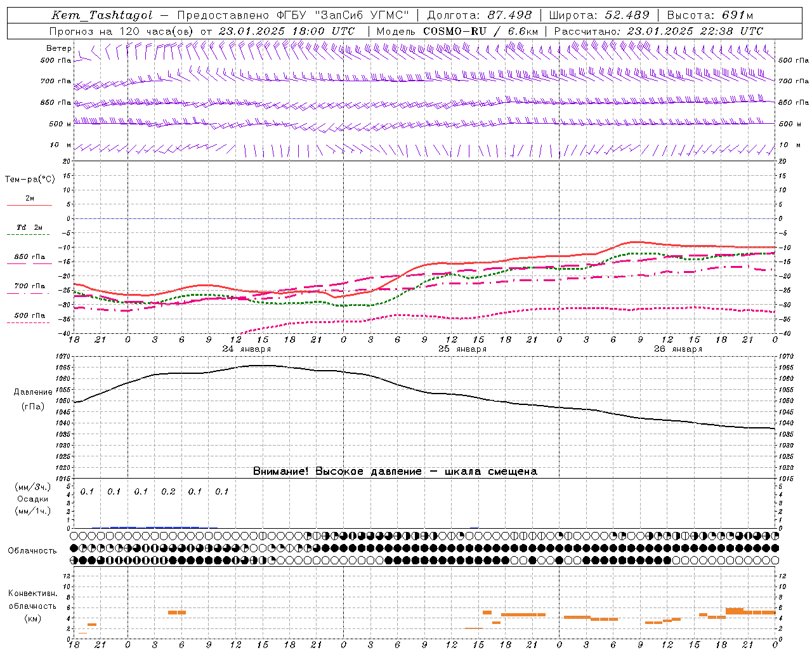The width and height of the screenshot is (812, 650).
Task: Click the 'Долгота: 87.498' longitude field
Action: (480, 15)
